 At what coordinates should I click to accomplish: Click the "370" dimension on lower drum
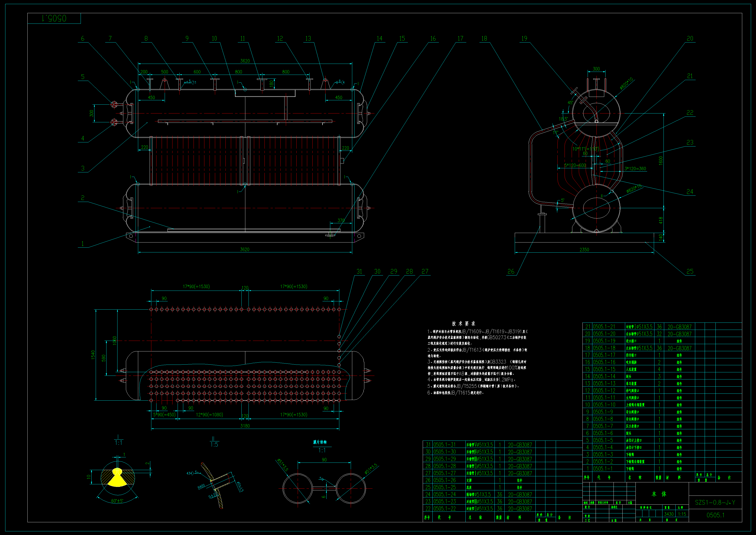(x=341, y=220)
